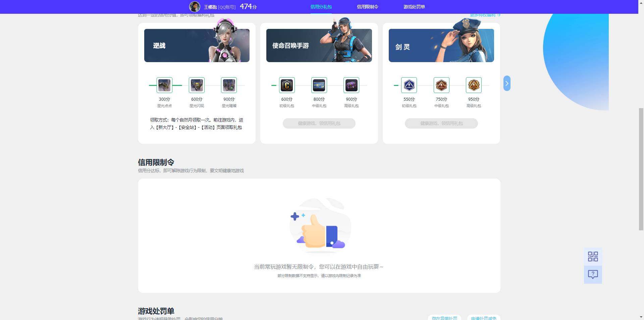Click the 王哪跑 username in header
The height and width of the screenshot is (320, 644).
pyautogui.click(x=210, y=7)
